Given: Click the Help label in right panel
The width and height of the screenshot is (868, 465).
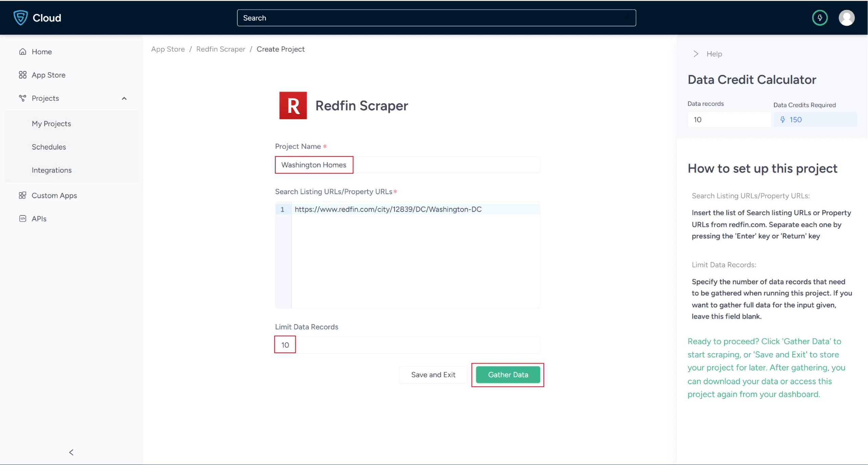Looking at the screenshot, I should [x=714, y=54].
